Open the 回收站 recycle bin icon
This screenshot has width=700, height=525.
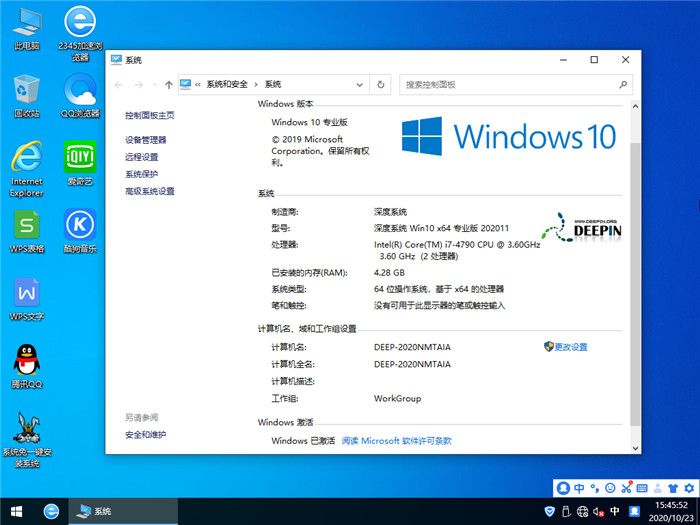27,96
